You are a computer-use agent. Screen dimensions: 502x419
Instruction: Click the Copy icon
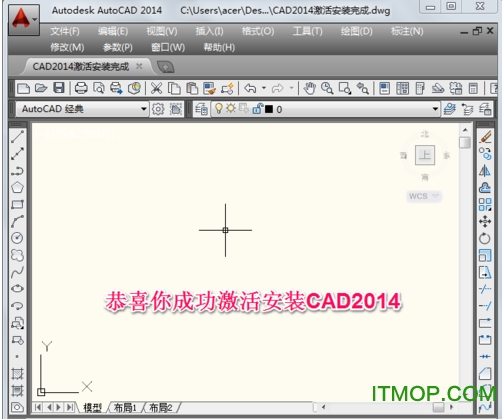coord(174,88)
